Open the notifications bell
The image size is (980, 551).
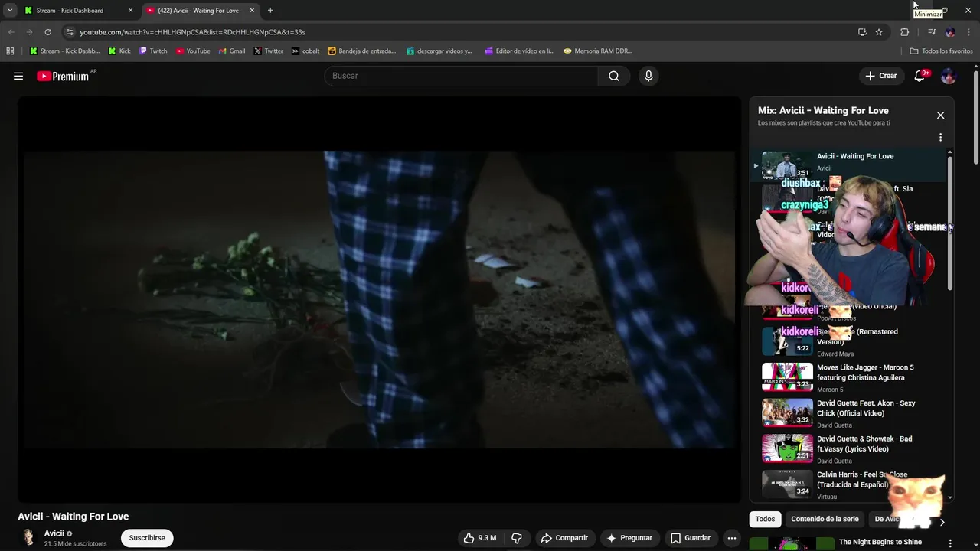pos(920,76)
